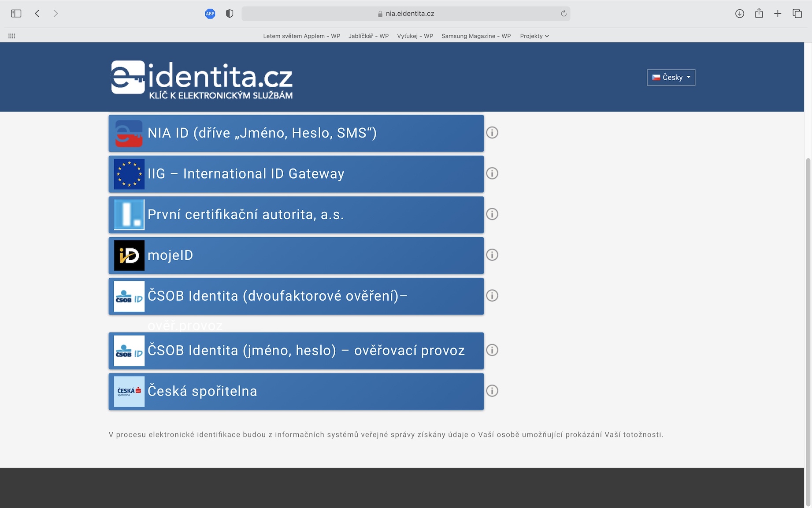Click the EU flag IIG logo
Viewport: 812px width, 508px height.
pos(129,174)
